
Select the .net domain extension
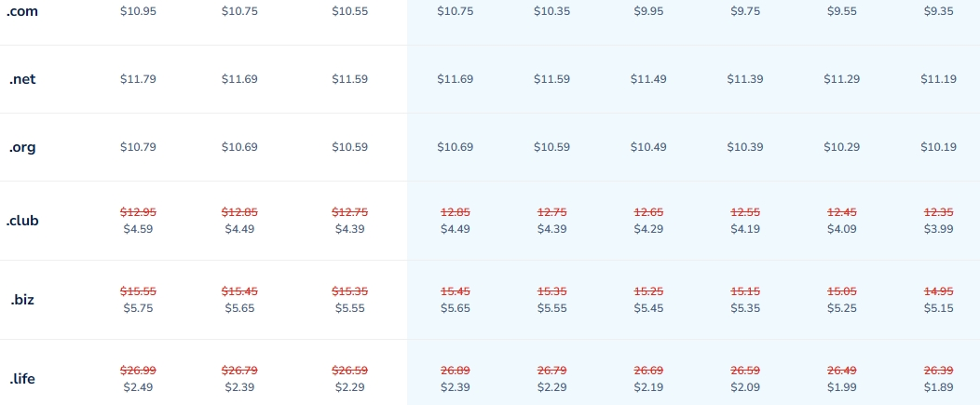pos(22,79)
